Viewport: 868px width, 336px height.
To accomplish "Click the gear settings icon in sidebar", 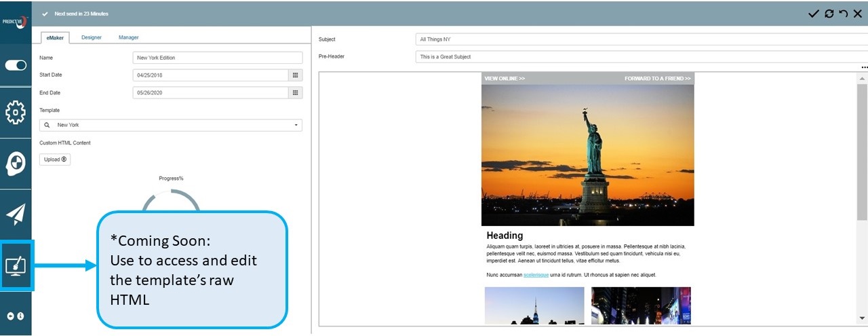I will (x=16, y=112).
